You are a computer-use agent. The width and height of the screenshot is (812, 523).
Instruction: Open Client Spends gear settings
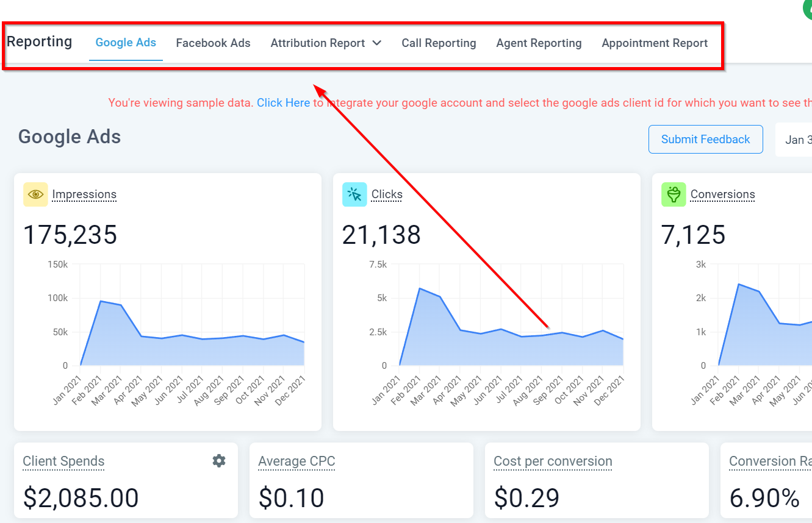tap(219, 461)
